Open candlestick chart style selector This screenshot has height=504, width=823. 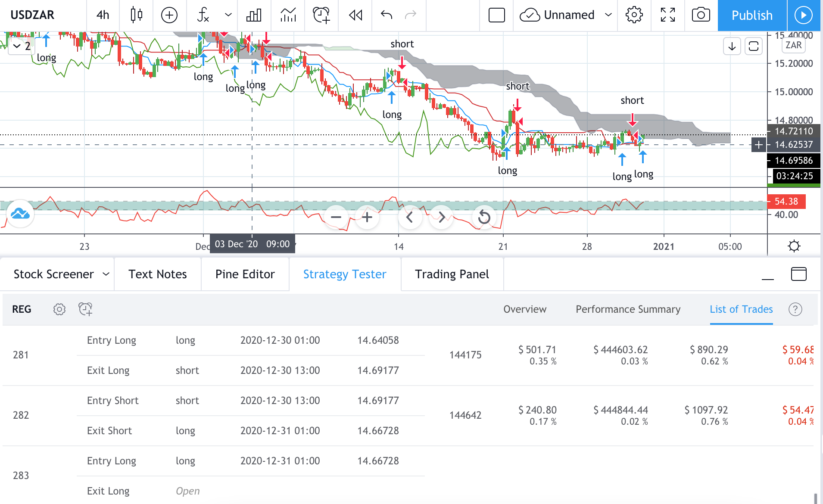click(136, 15)
